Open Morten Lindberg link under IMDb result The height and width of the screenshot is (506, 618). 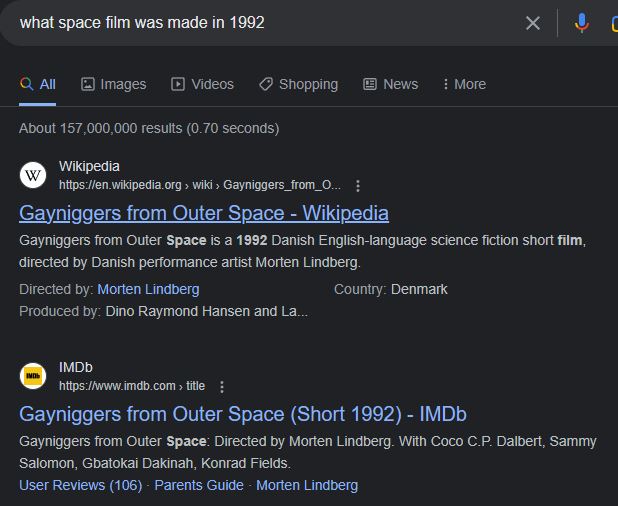point(307,485)
